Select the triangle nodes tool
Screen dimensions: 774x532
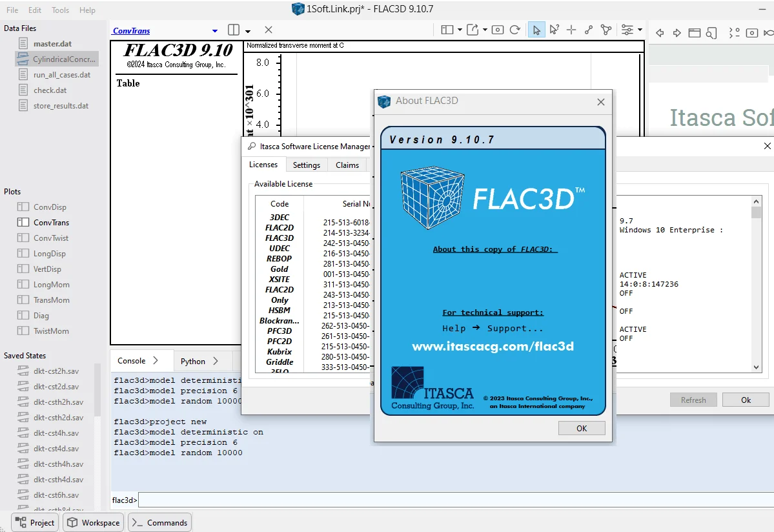point(606,30)
